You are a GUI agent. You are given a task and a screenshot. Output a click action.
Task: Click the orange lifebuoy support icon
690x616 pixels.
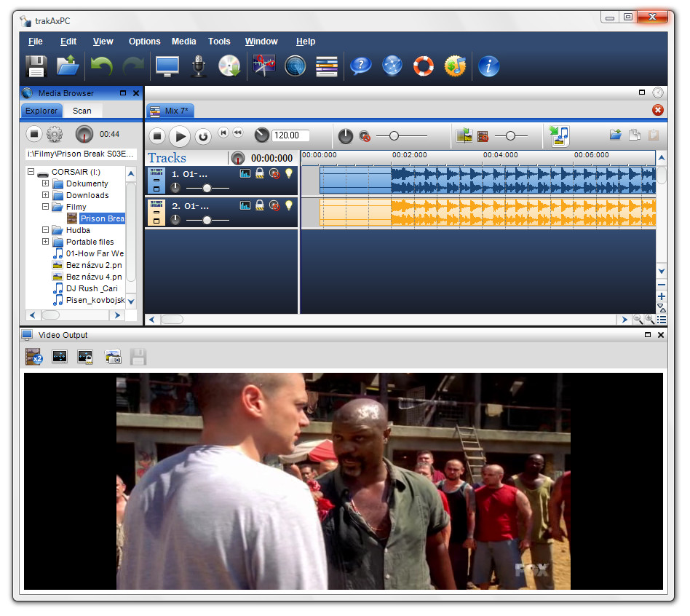(424, 66)
